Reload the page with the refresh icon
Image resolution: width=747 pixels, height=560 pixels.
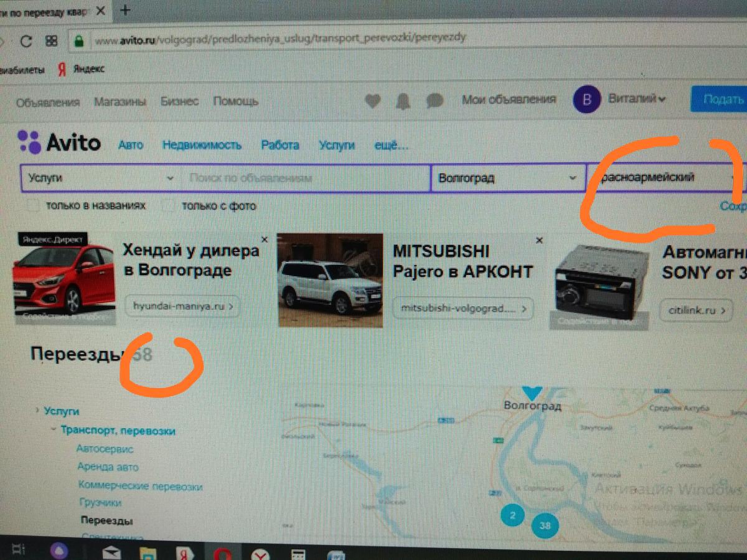26,42
